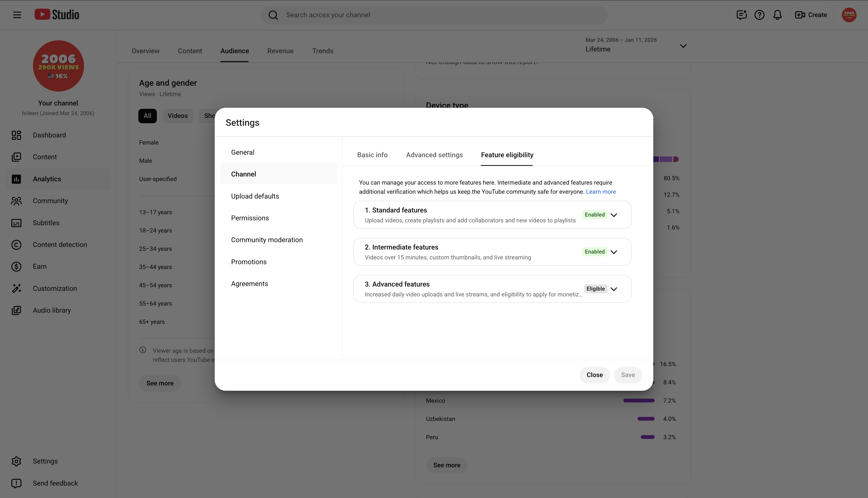
Task: Open Permissions settings
Action: coord(279,218)
